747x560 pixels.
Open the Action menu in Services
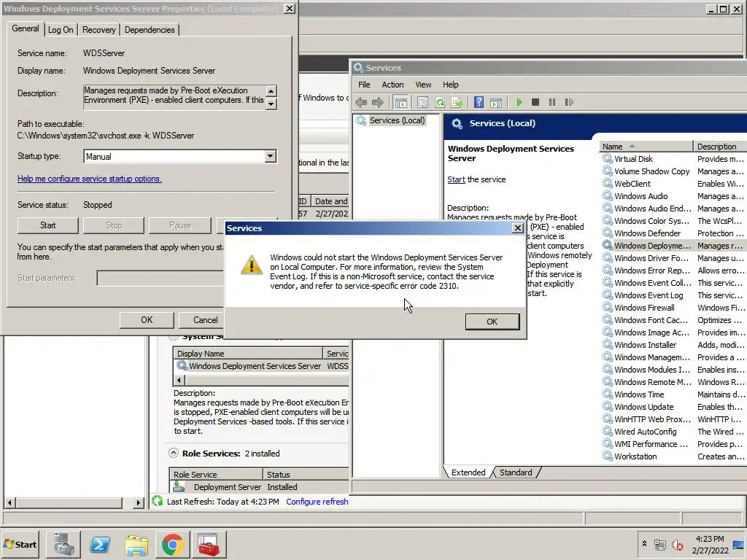click(x=392, y=85)
